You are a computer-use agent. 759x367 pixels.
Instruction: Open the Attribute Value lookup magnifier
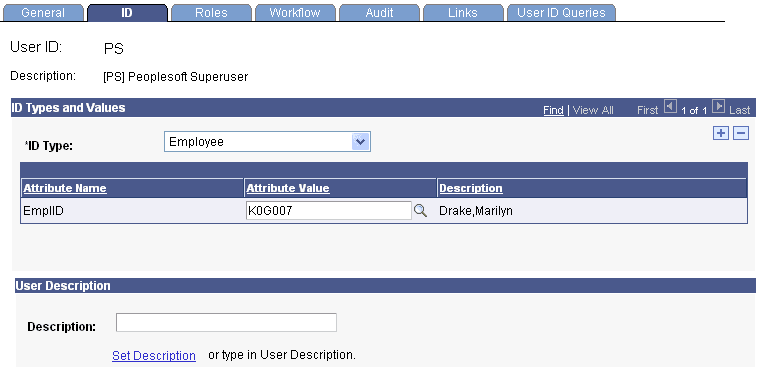421,211
